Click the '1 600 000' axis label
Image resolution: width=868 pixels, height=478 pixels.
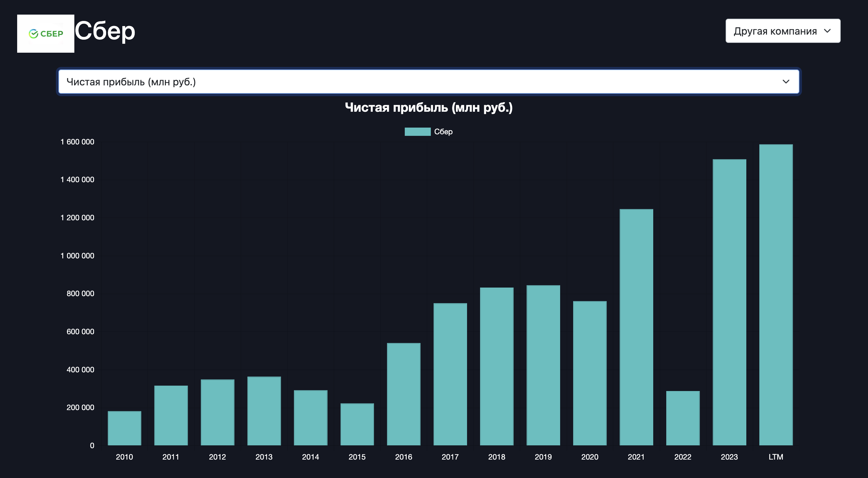[x=77, y=142]
